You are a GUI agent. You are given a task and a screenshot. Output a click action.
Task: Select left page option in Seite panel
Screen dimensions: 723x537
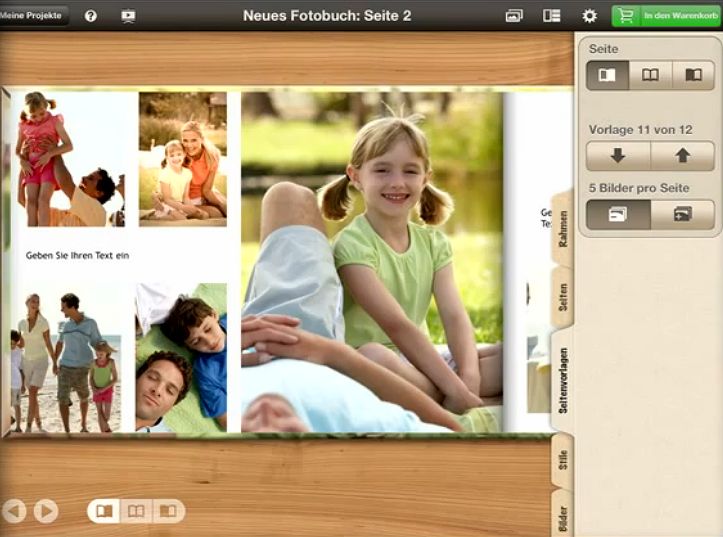[x=607, y=75]
